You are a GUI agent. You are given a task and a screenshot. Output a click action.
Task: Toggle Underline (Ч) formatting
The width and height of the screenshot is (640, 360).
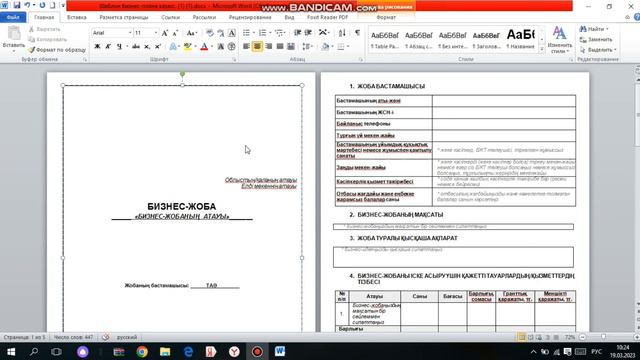point(119,47)
